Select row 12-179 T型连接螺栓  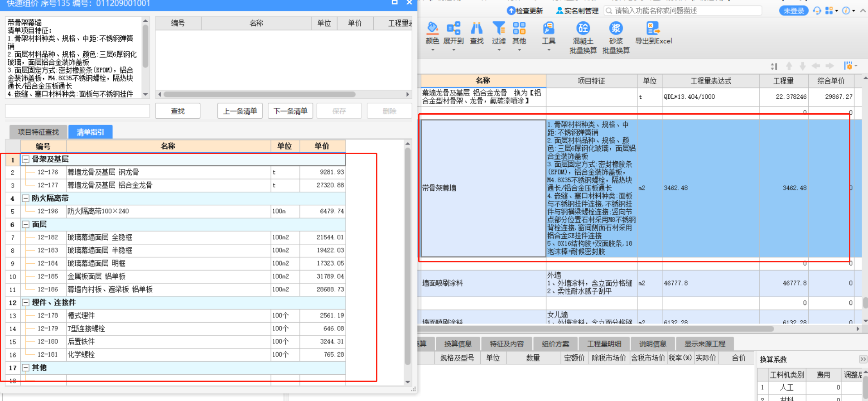[x=175, y=329]
